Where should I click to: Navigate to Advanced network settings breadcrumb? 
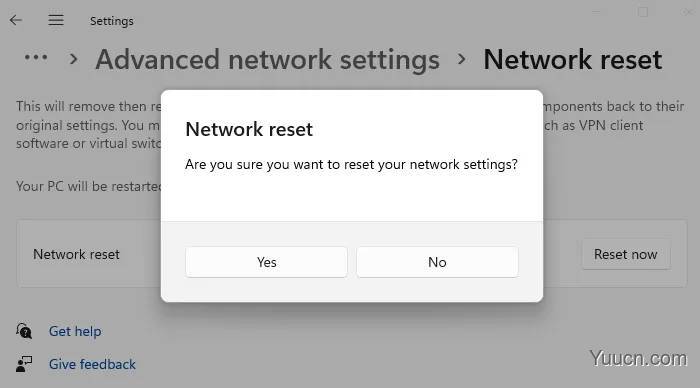(x=267, y=60)
